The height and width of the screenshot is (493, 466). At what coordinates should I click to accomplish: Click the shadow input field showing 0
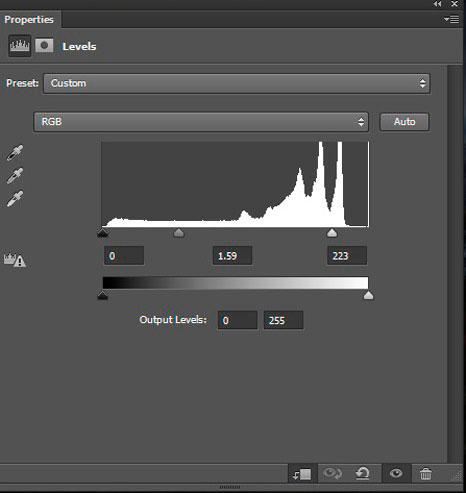coord(124,256)
